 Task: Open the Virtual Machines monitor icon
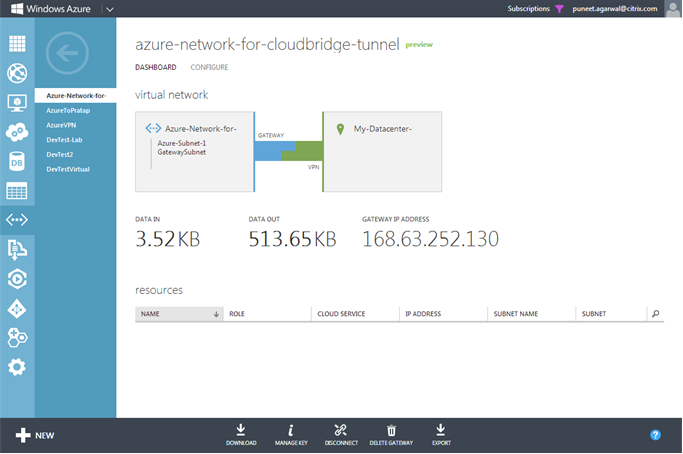coord(17,103)
